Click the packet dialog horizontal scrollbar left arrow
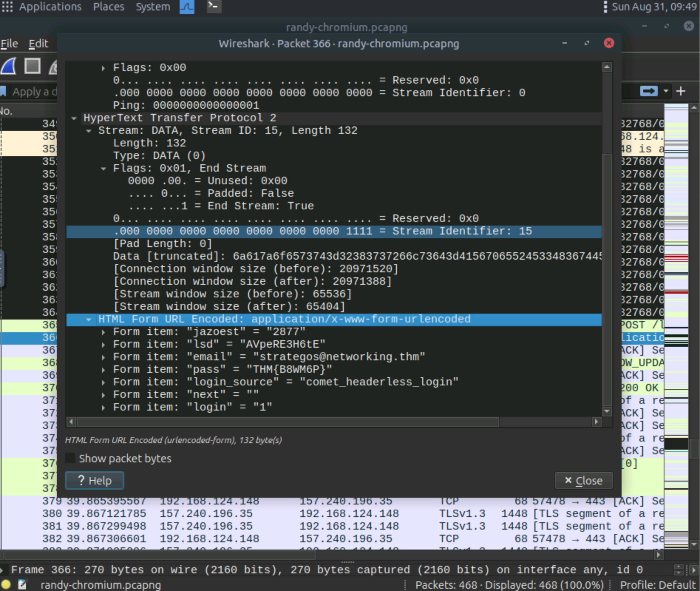This screenshot has height=591, width=700. 71,422
